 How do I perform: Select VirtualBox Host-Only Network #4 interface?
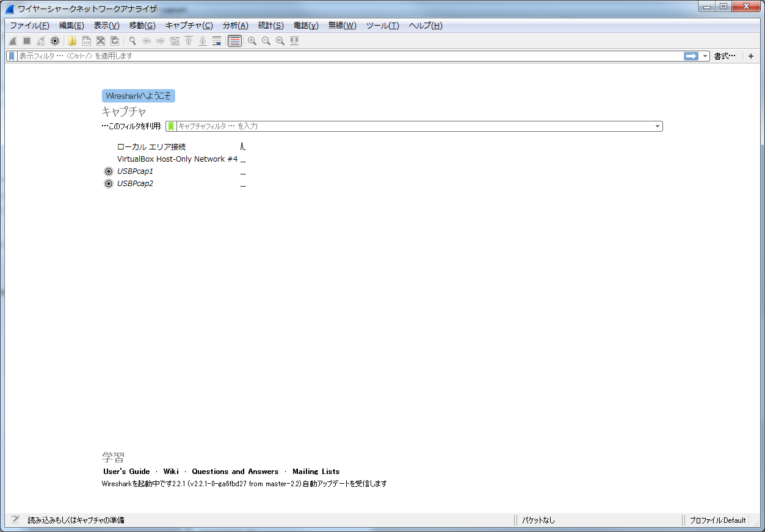click(177, 159)
